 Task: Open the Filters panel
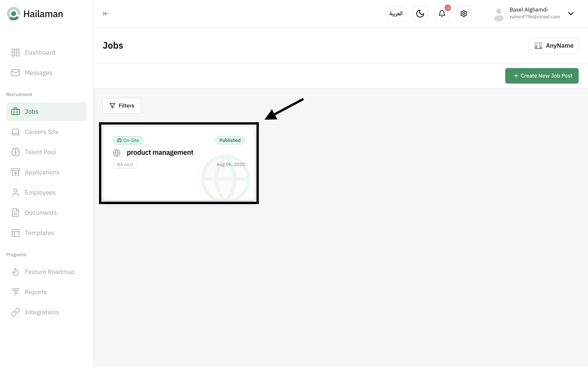coord(122,106)
